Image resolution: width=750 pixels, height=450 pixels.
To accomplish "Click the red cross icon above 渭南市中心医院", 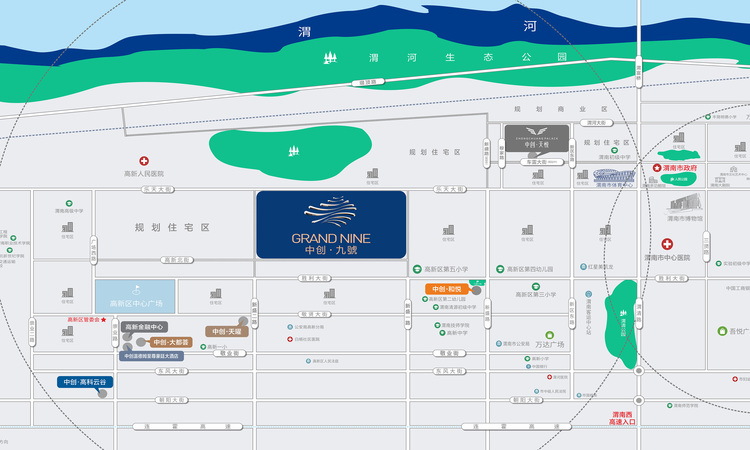I will pyautogui.click(x=667, y=244).
